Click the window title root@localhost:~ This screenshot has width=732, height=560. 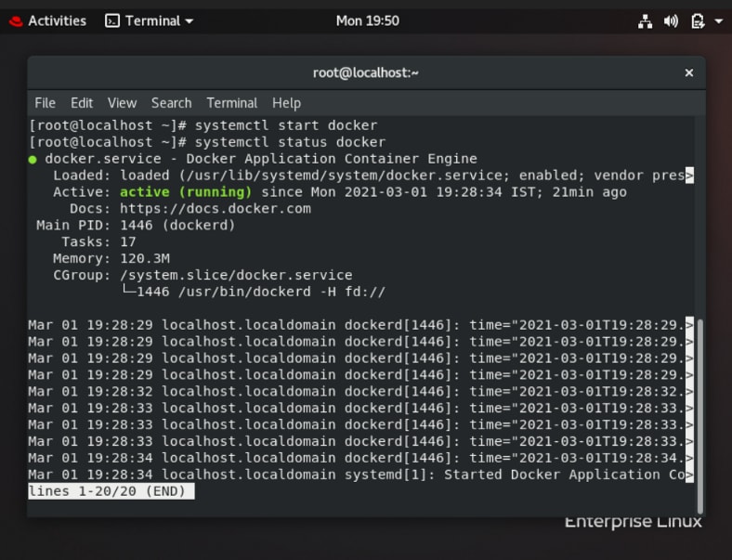click(365, 72)
